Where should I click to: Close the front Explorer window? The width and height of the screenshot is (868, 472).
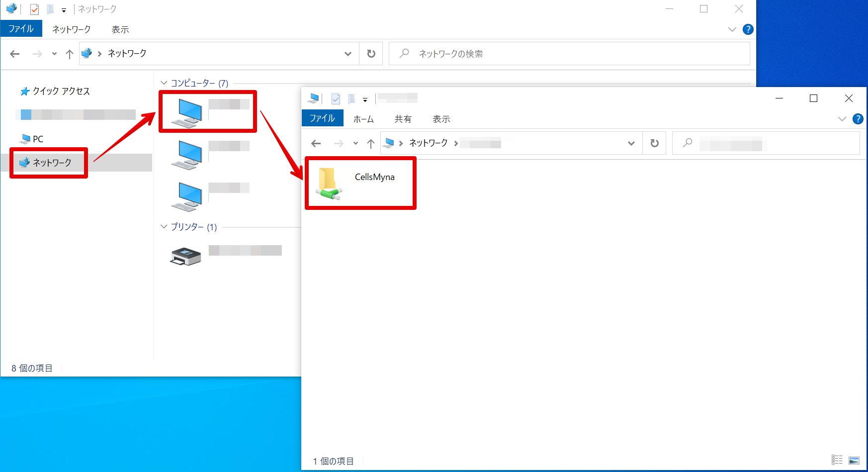click(849, 98)
